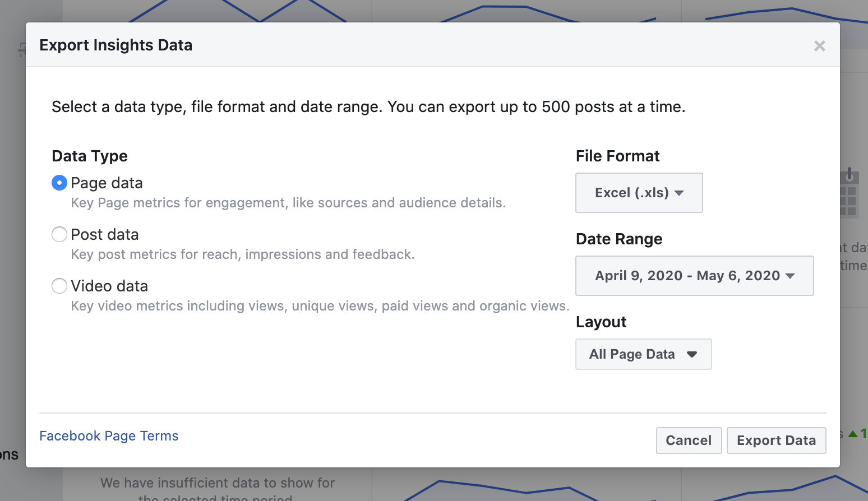Open the Excel (.xls) file format dropdown
This screenshot has height=501, width=868.
point(639,193)
